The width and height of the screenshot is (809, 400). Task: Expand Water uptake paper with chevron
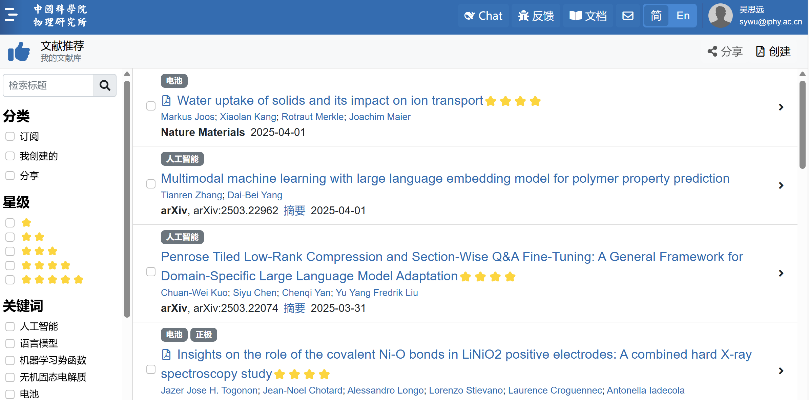coord(780,107)
